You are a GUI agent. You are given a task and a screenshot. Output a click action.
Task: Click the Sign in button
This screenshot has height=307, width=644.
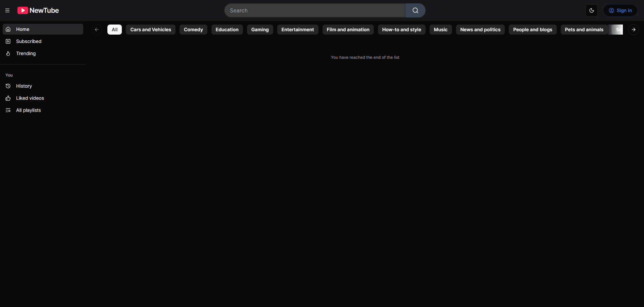(620, 10)
